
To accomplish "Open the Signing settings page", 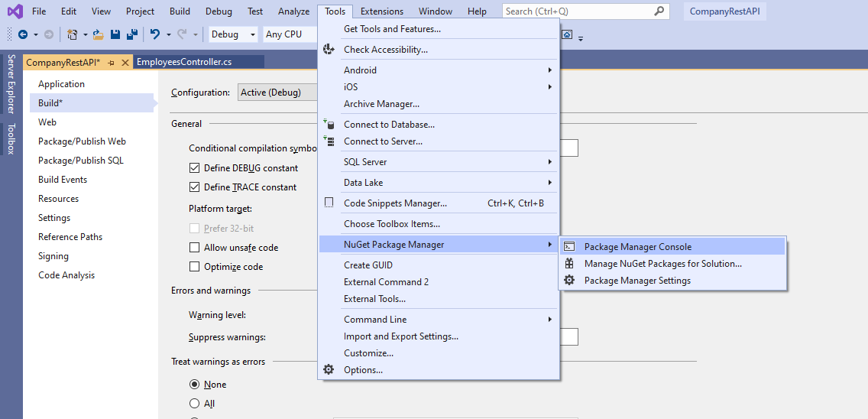I will coord(53,256).
